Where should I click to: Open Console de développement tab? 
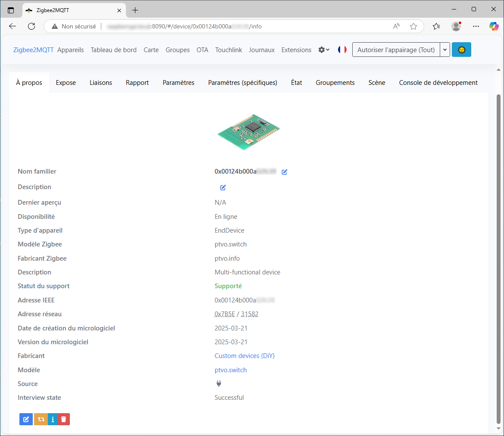(x=438, y=83)
